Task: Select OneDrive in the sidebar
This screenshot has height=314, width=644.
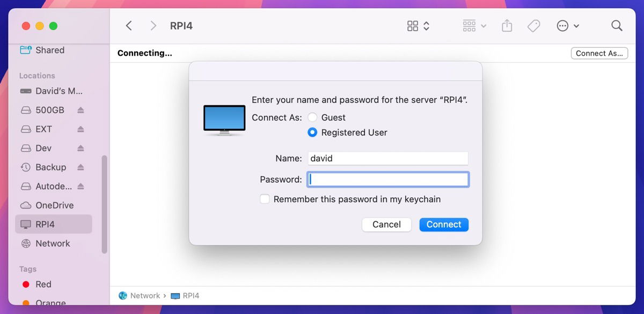Action: click(54, 205)
